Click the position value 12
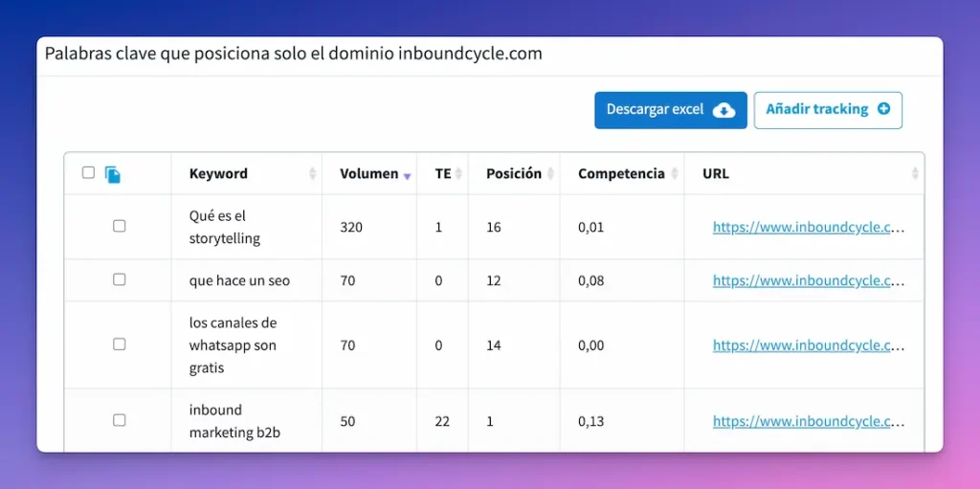Screen dimensions: 980x489 coord(494,280)
